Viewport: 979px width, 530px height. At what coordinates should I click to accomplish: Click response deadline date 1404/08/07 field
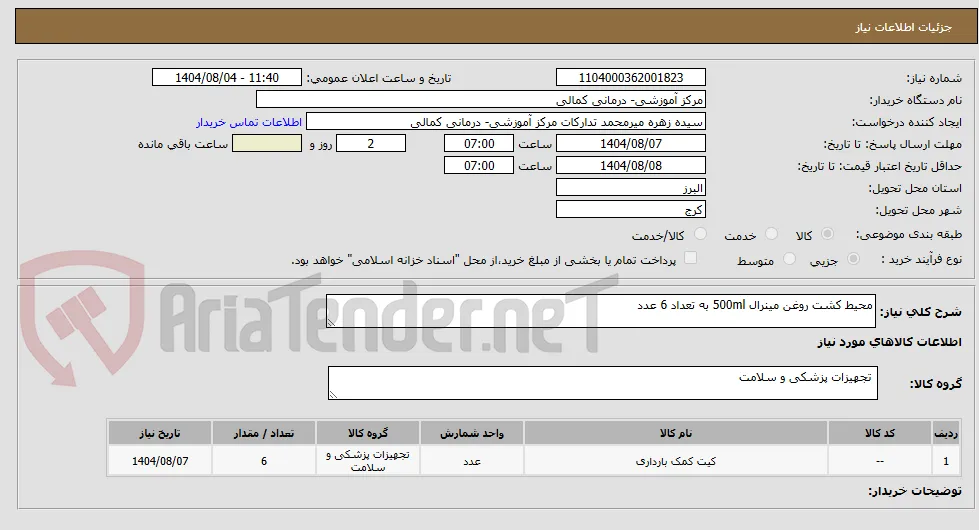[x=631, y=144]
